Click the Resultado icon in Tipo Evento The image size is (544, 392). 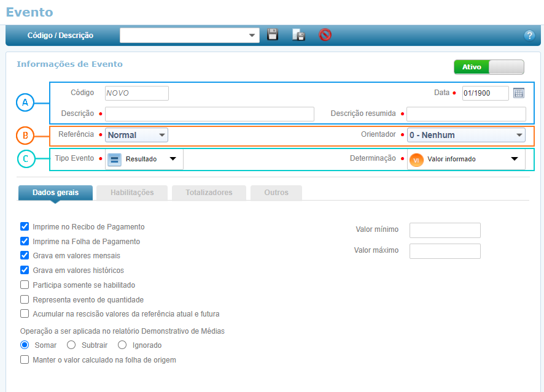[114, 159]
